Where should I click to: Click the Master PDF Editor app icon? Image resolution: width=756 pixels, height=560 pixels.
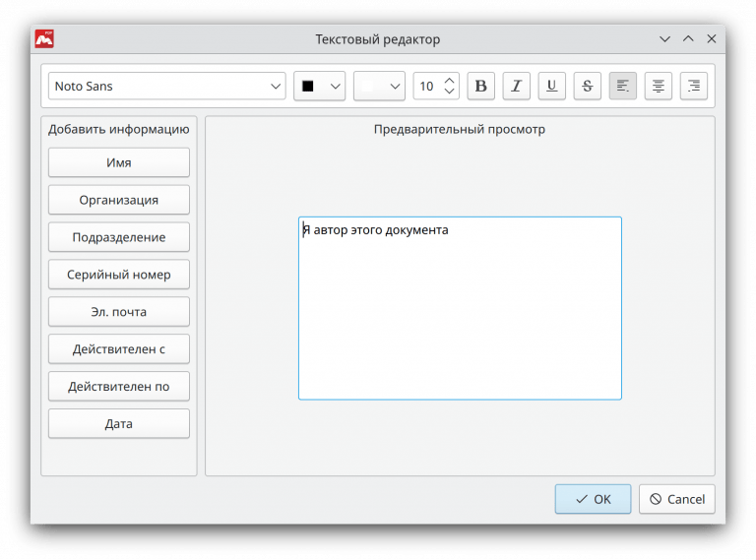[44, 39]
